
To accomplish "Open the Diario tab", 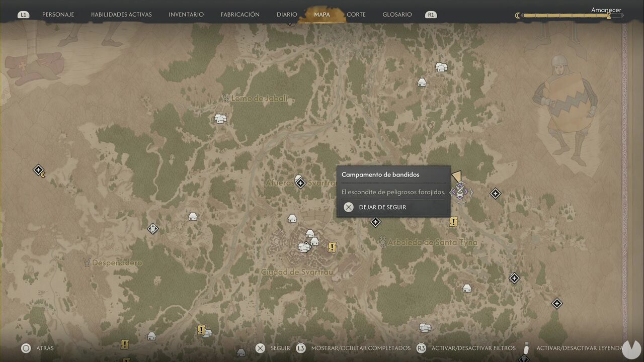I will pyautogui.click(x=287, y=15).
